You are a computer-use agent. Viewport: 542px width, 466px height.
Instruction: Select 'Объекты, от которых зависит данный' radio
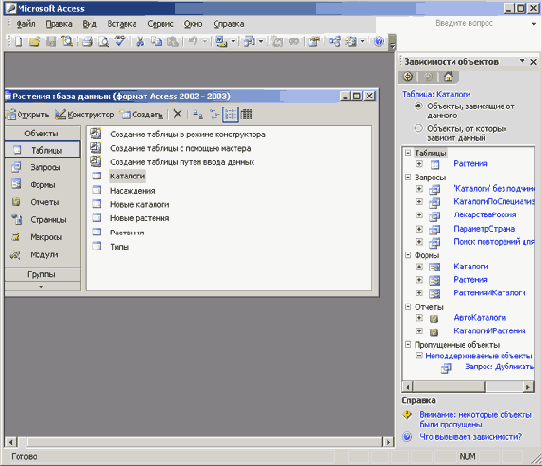(418, 128)
